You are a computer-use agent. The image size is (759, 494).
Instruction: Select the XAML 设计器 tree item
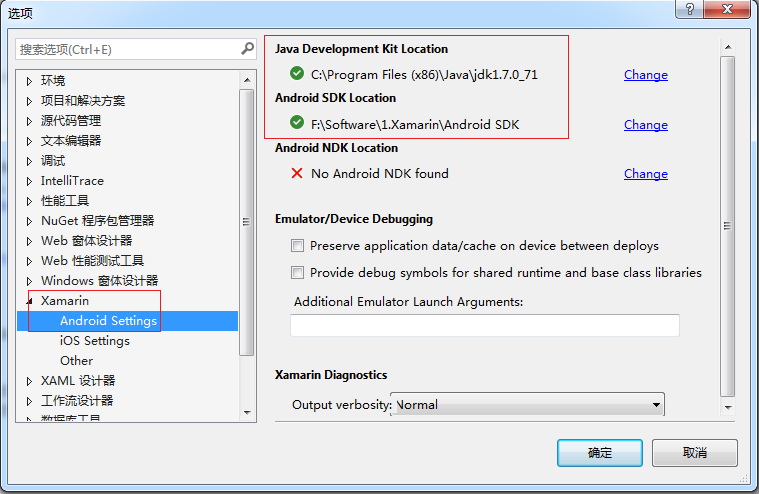tap(78, 381)
